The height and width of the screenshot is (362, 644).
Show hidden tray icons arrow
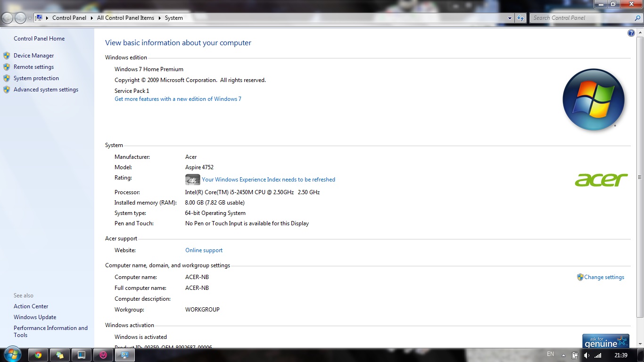coord(563,355)
